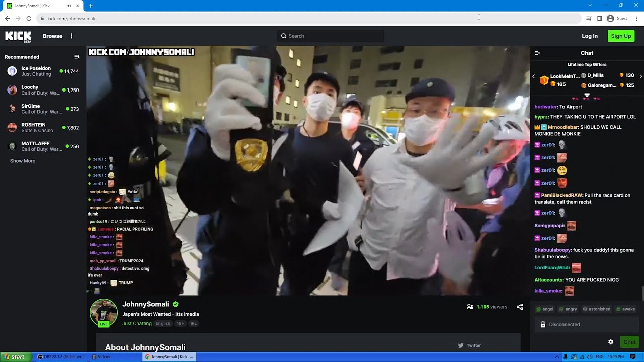Open MATTLAFFF's channel avatar
Screen dimensions: 644x362
point(12,146)
